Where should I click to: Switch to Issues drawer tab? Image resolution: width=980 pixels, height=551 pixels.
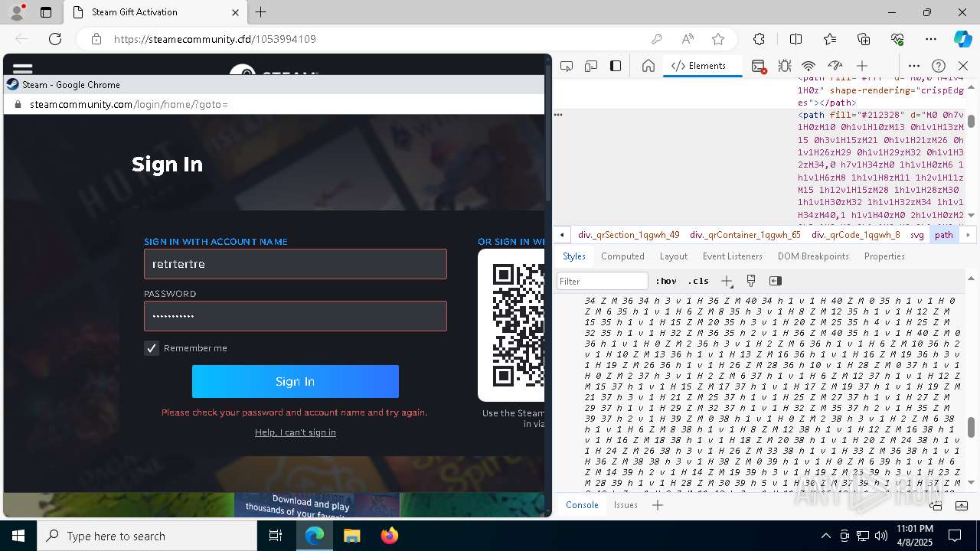pyautogui.click(x=626, y=505)
